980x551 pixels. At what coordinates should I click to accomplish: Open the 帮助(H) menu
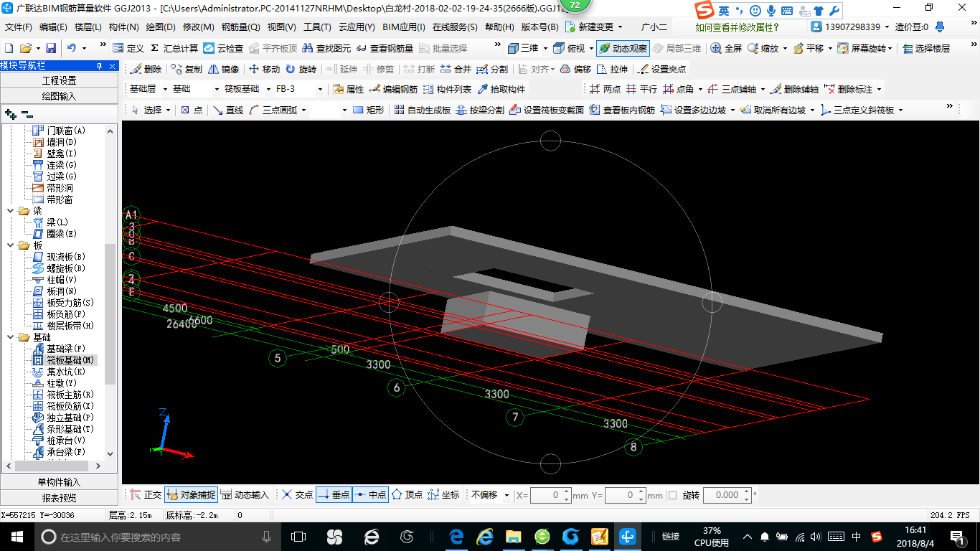tap(499, 27)
